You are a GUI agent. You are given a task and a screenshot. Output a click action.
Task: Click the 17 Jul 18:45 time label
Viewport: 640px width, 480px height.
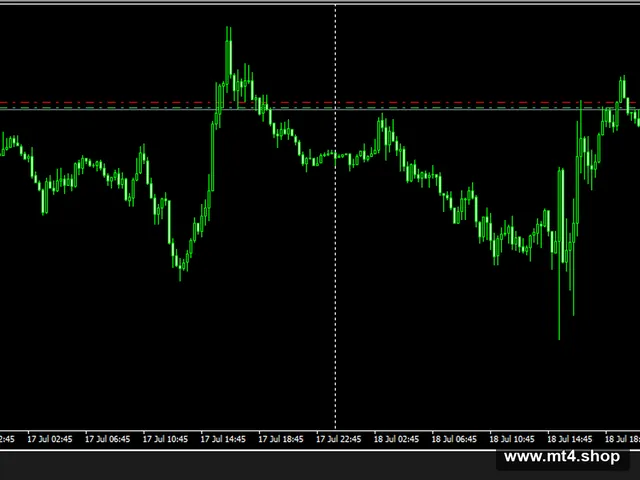coord(281,439)
